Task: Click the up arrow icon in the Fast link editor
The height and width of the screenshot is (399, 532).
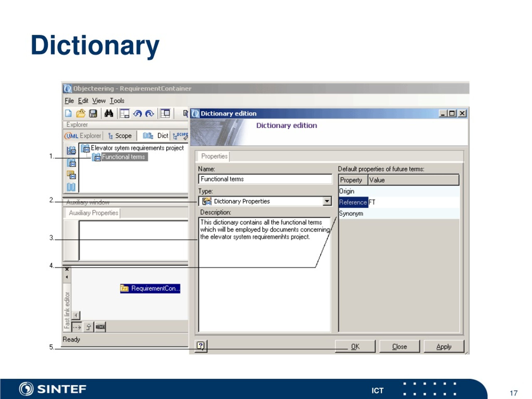Action: point(89,327)
